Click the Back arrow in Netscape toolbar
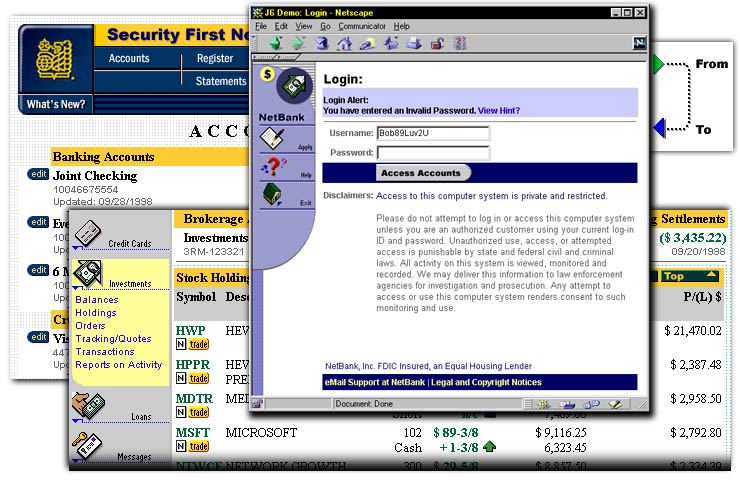 tap(276, 43)
